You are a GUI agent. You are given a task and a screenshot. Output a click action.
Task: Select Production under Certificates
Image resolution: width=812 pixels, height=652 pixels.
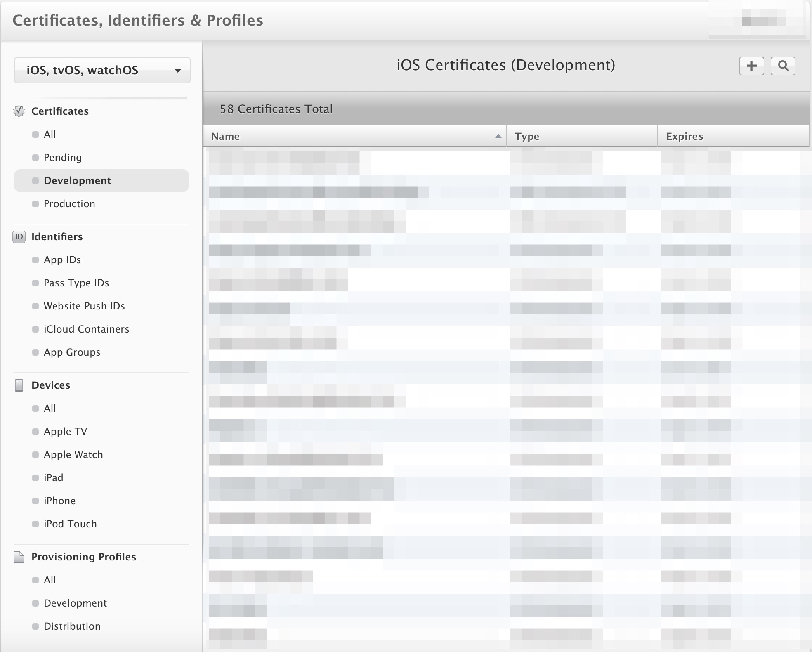click(x=69, y=203)
